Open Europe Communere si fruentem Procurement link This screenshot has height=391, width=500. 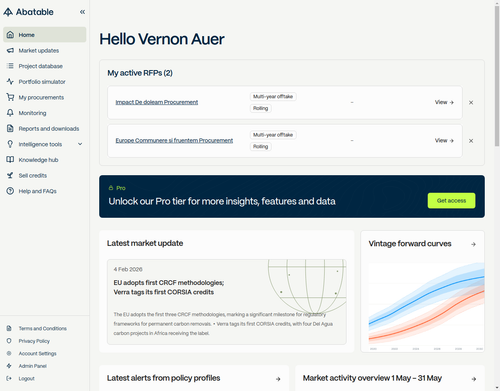click(174, 141)
